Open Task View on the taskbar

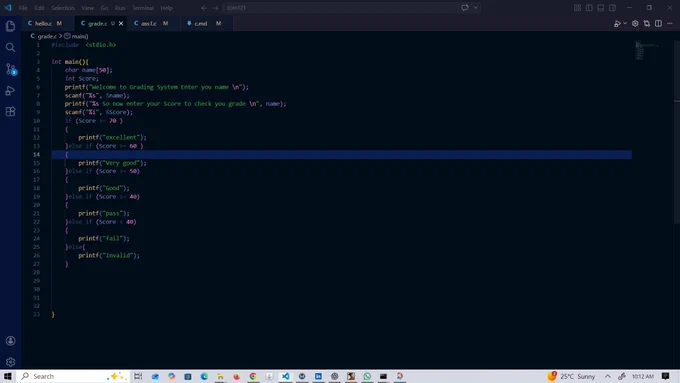pyautogui.click(x=138, y=376)
